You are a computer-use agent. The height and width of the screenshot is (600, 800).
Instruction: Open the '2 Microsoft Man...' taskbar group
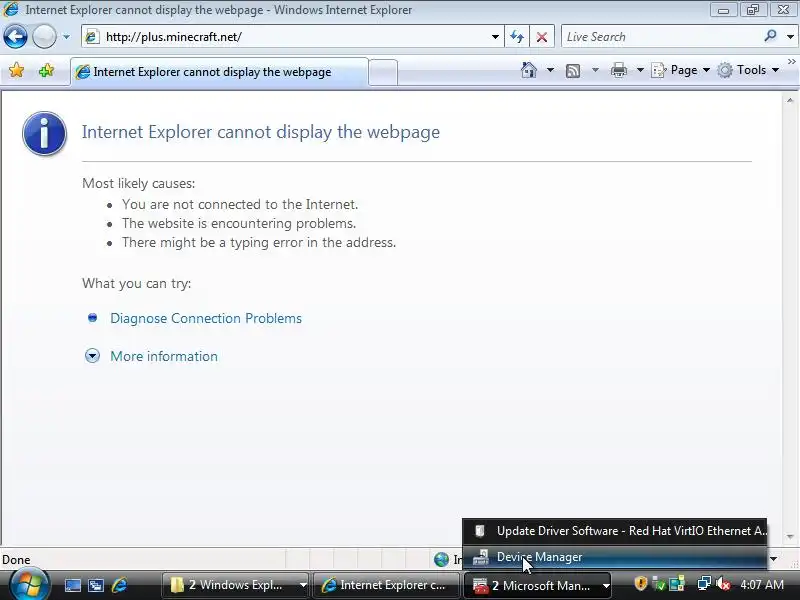(x=537, y=585)
